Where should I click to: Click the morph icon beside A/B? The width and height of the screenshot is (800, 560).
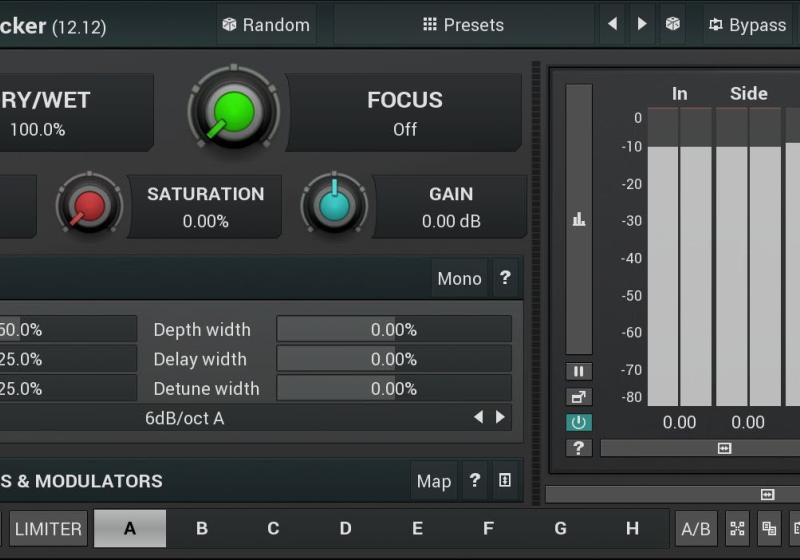tap(737, 529)
